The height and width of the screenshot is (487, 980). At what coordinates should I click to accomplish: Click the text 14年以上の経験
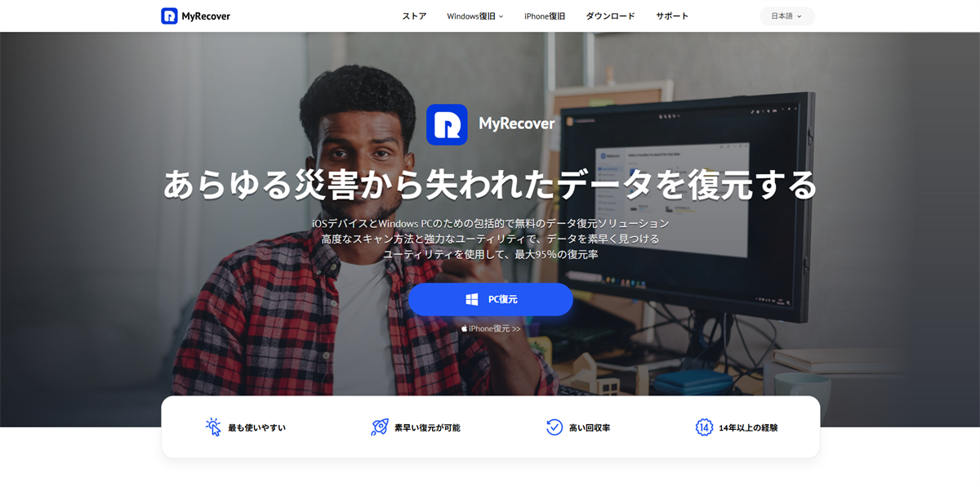(748, 427)
